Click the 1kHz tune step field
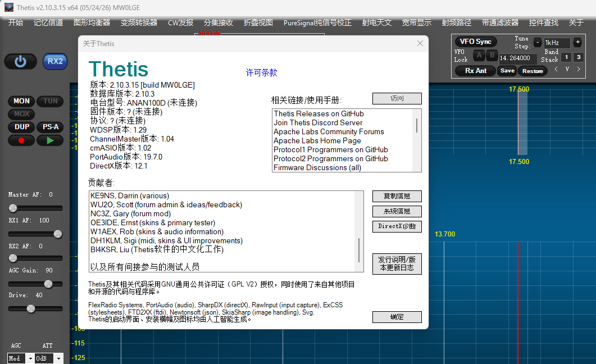Image resolution: width=596 pixels, height=364 pixels. (557, 43)
